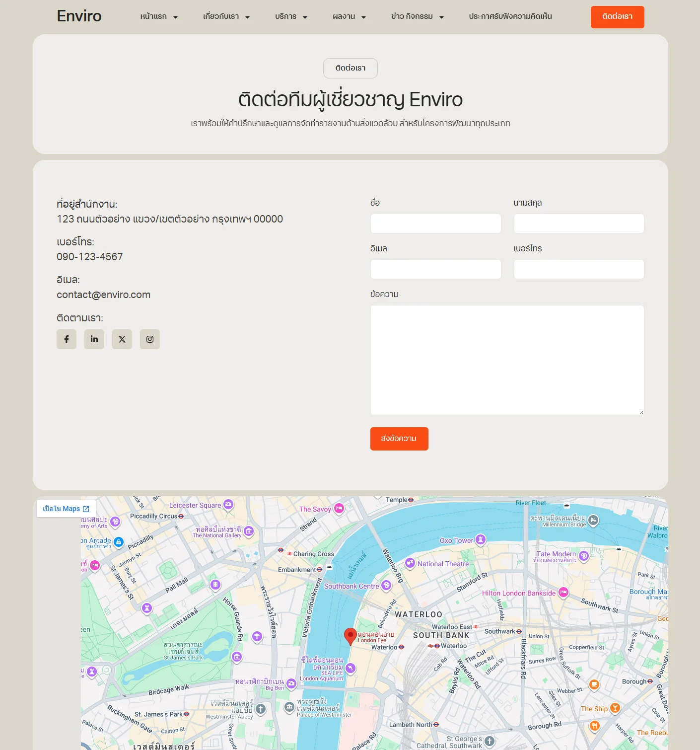Screen dimensions: 700x750
Task: Click the Oxo Tower marker icon
Action: point(481,540)
